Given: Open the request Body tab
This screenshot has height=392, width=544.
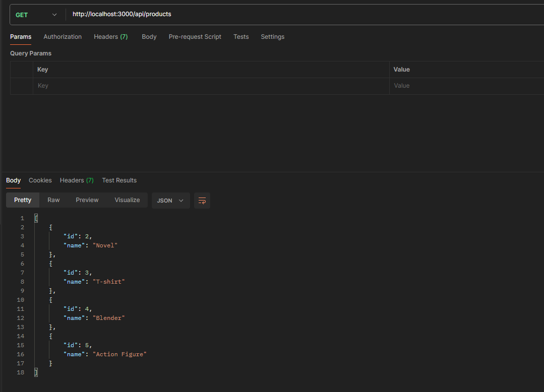Looking at the screenshot, I should click(x=149, y=37).
